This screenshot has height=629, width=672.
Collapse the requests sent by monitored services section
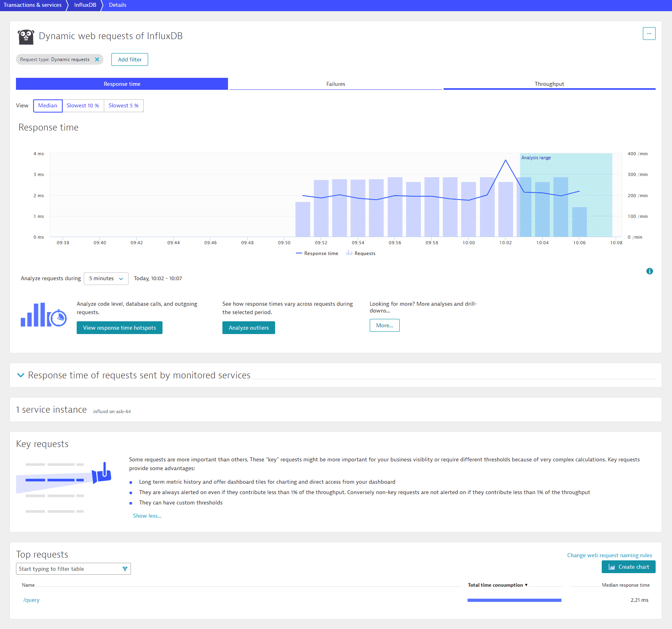tap(21, 375)
